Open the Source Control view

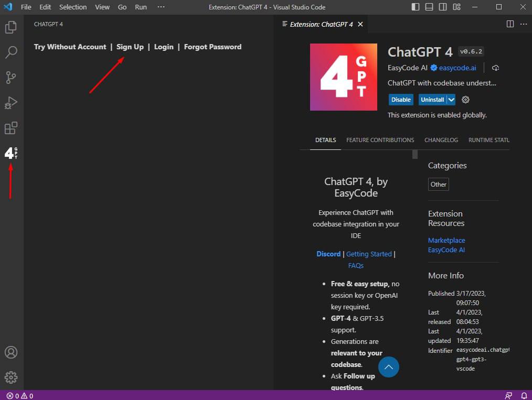pos(11,78)
